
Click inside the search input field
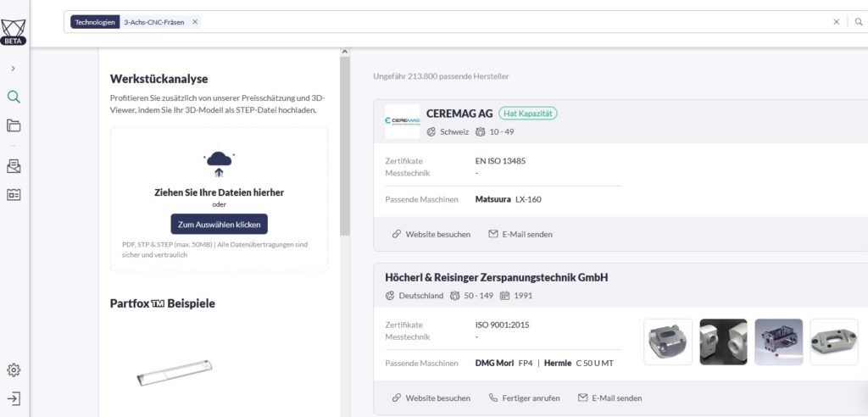click(509, 22)
